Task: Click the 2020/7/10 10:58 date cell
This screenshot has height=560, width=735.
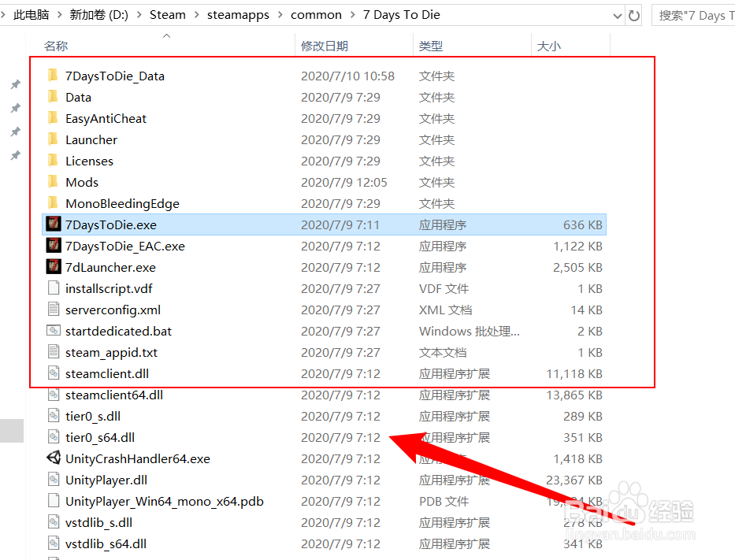Action: pyautogui.click(x=348, y=76)
